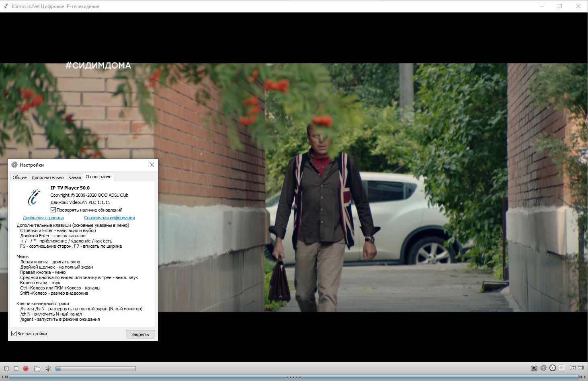Click the /agent - запустить в режиме ожидания line

(x=60, y=319)
